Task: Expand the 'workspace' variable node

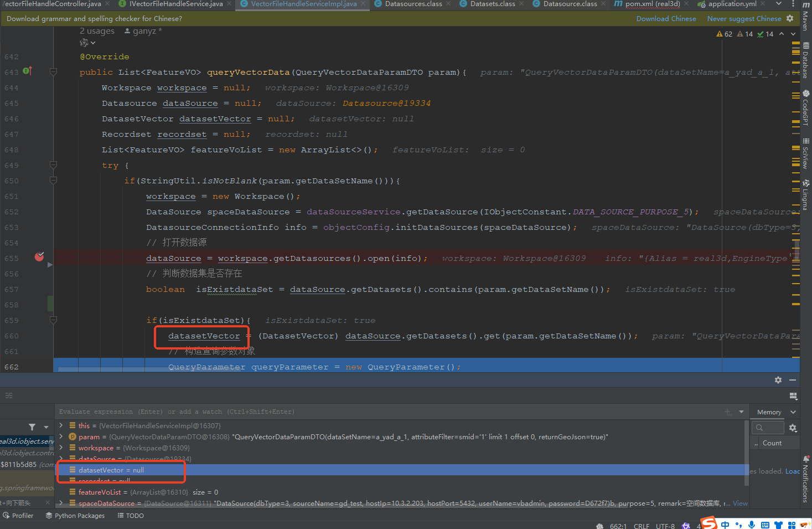Action: pyautogui.click(x=61, y=448)
